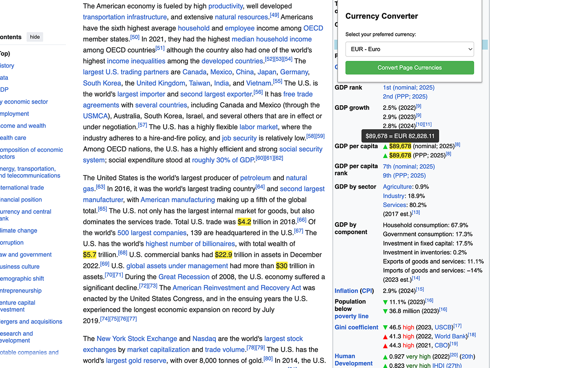Open the median household income link
588x368 pixels.
271,39
